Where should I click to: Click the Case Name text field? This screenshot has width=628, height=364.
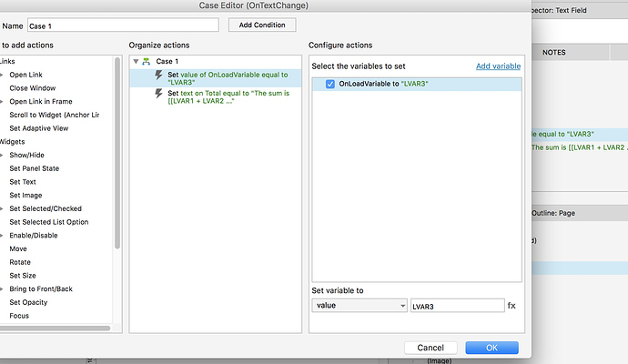(x=123, y=25)
